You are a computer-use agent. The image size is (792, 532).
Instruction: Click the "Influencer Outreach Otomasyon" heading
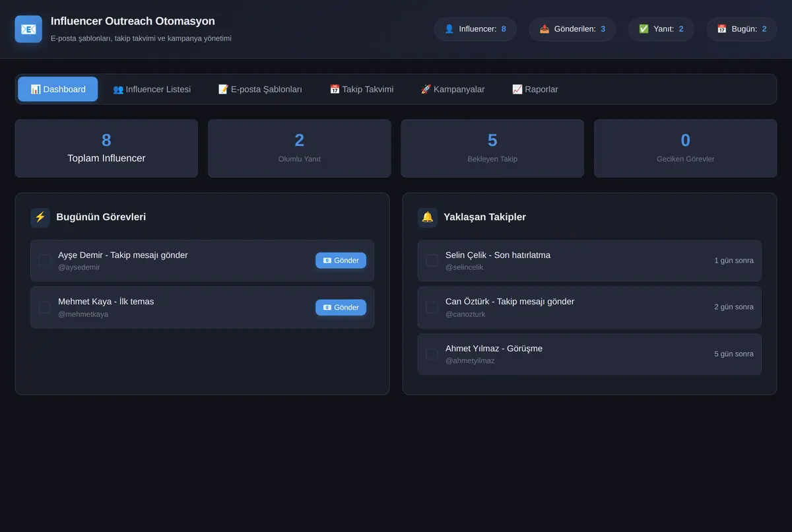click(133, 22)
